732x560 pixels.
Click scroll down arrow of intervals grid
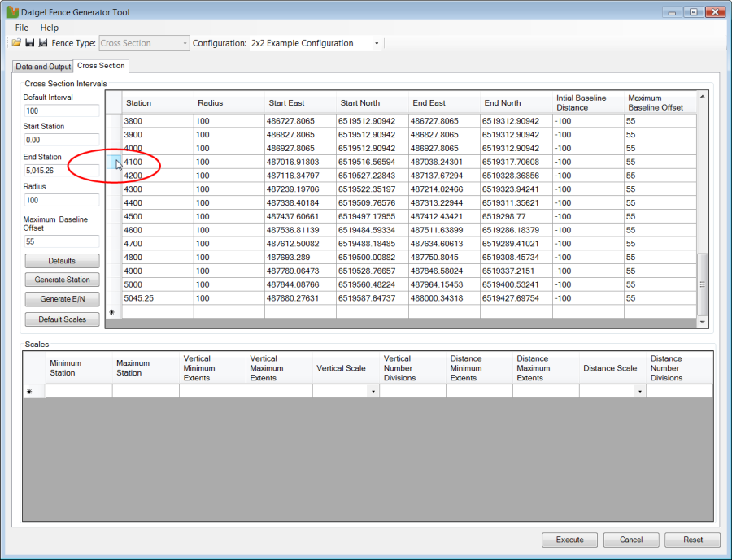click(703, 322)
